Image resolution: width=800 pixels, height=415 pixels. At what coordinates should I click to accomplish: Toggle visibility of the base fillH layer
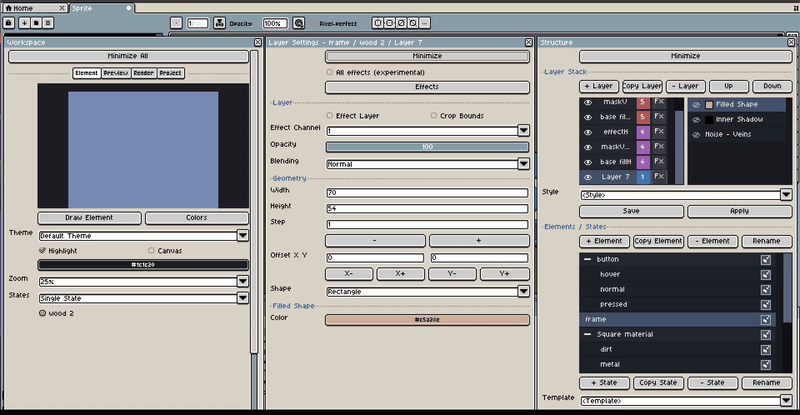pos(588,162)
